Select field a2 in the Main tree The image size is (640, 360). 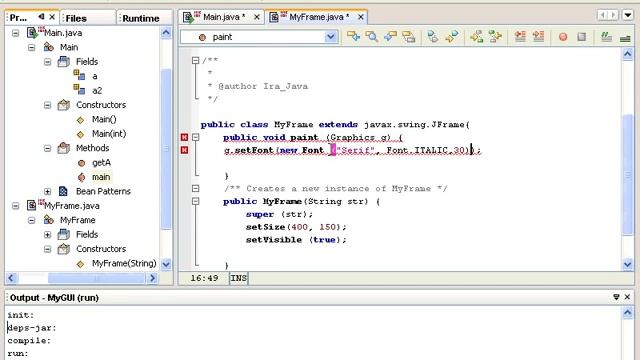[x=97, y=91]
